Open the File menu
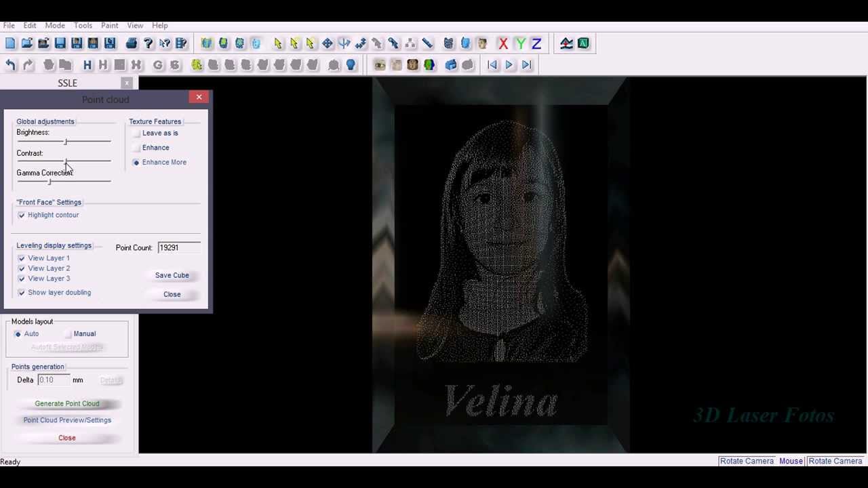The width and height of the screenshot is (868, 488). 9,26
